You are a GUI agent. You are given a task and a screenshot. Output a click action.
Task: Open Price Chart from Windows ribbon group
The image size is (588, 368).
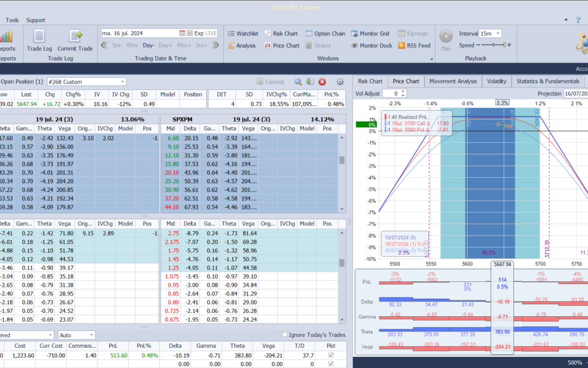pyautogui.click(x=281, y=45)
